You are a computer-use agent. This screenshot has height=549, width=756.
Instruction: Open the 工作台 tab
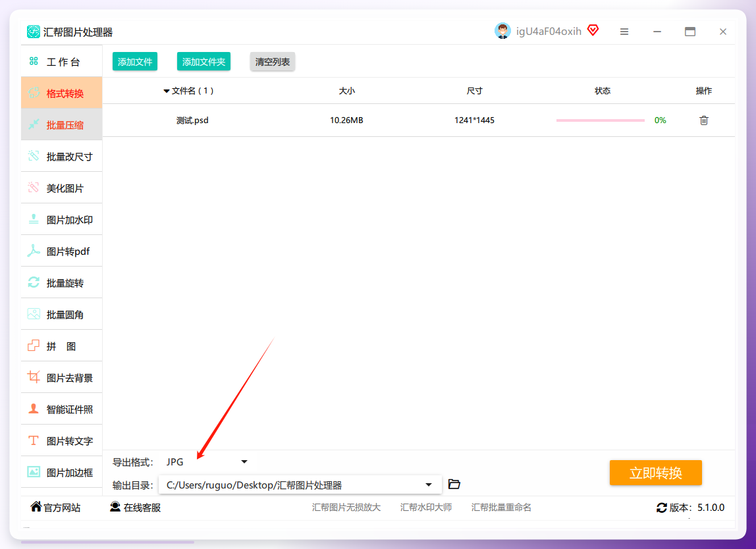tap(62, 62)
